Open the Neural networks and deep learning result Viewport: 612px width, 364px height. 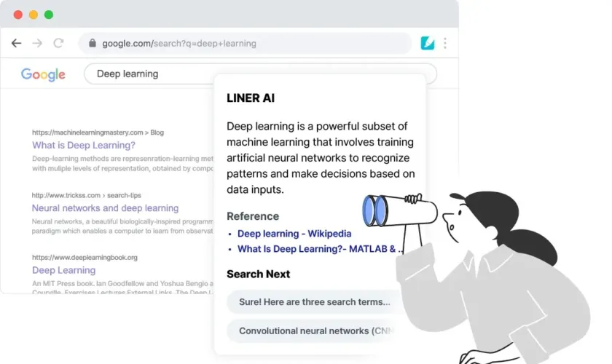click(105, 208)
